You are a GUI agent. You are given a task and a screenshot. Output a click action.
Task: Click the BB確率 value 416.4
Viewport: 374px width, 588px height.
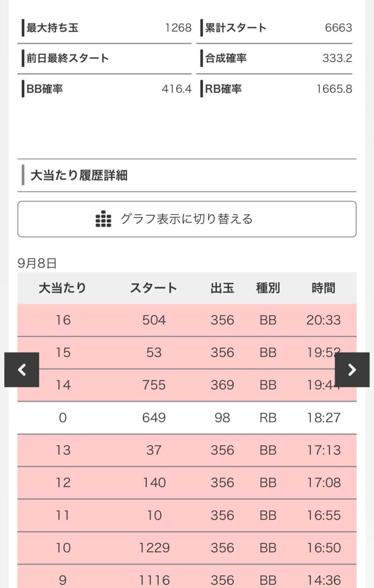177,89
